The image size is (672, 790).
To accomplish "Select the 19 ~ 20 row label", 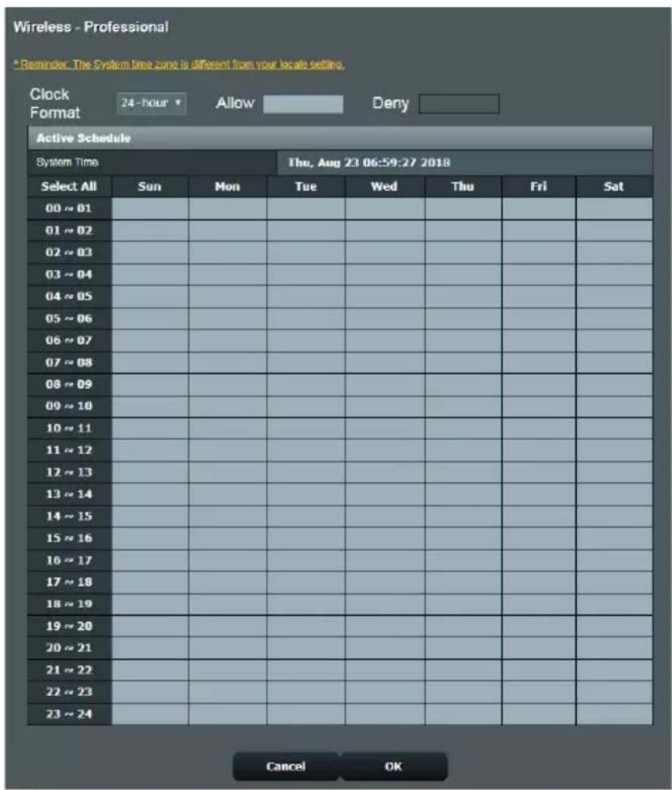I will coord(70,626).
